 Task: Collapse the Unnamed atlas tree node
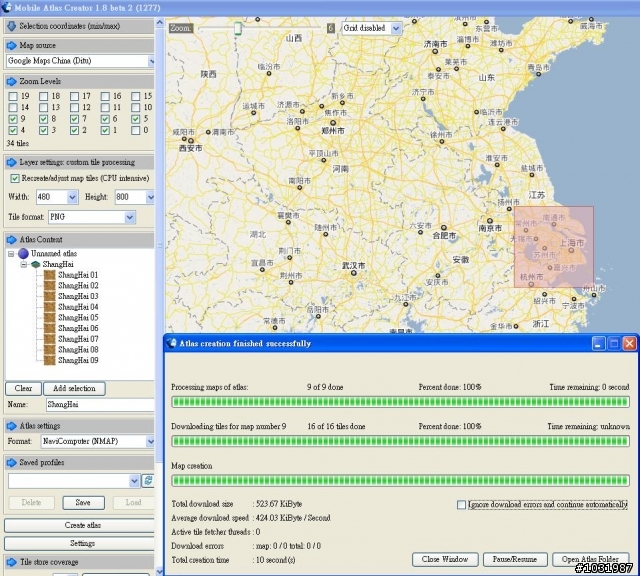tap(11, 254)
